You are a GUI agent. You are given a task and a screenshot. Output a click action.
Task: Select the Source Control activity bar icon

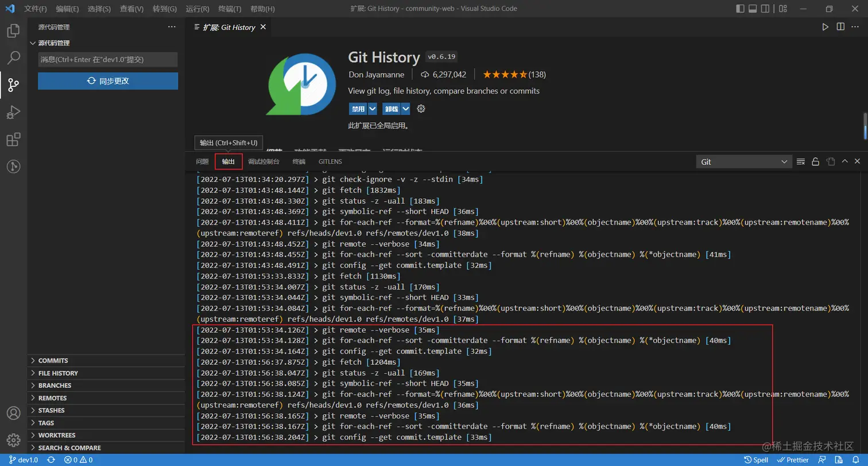[x=13, y=85]
